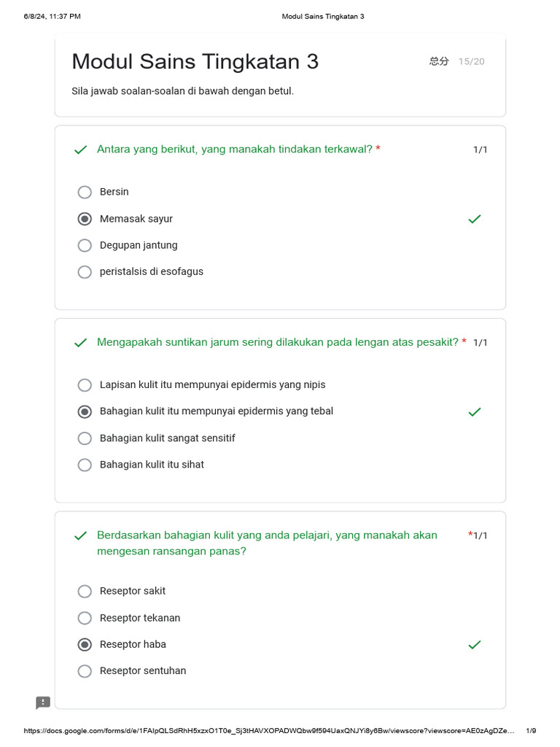560x747 pixels.
Task: Choose Lapisan kulit epidermis yang nipis
Action: 85,384
